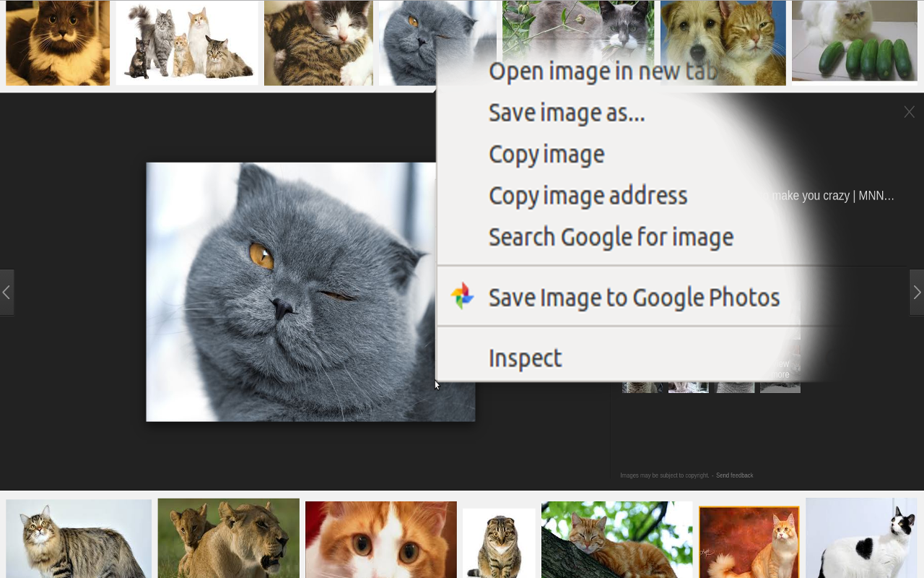This screenshot has height=578, width=924.
Task: Select the cucumbers thumbnail in the top row
Action: (x=855, y=43)
